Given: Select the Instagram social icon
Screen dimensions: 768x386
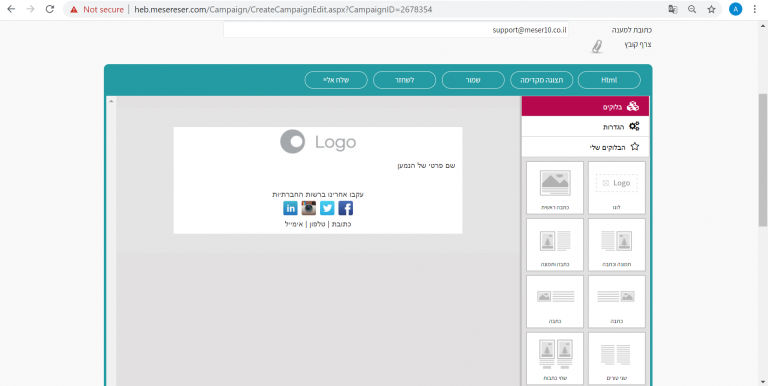Looking at the screenshot, I should (309, 208).
